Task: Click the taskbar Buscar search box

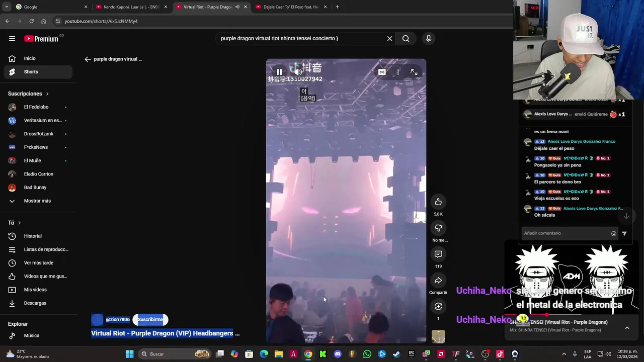Action: (175, 354)
